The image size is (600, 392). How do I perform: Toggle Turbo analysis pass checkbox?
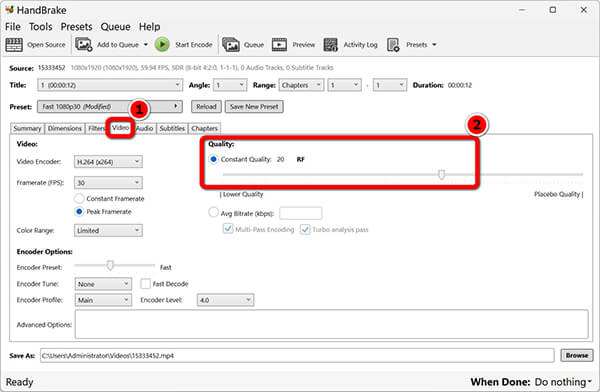[x=305, y=229]
